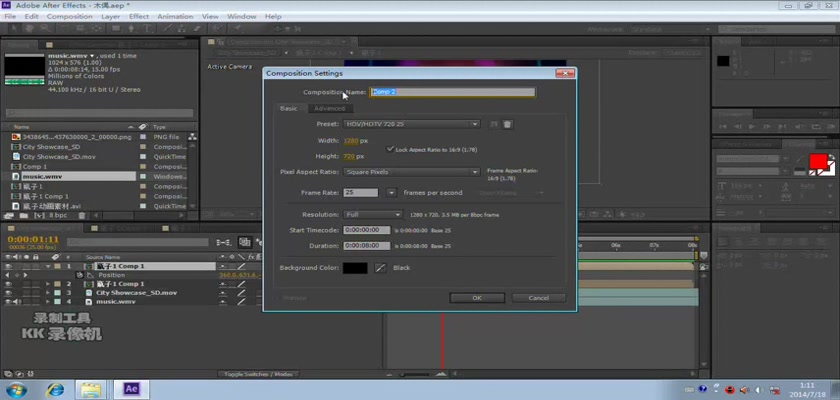The height and width of the screenshot is (400, 840).
Task: Zoom in the timeline with the large mountain icon
Action: point(440,374)
